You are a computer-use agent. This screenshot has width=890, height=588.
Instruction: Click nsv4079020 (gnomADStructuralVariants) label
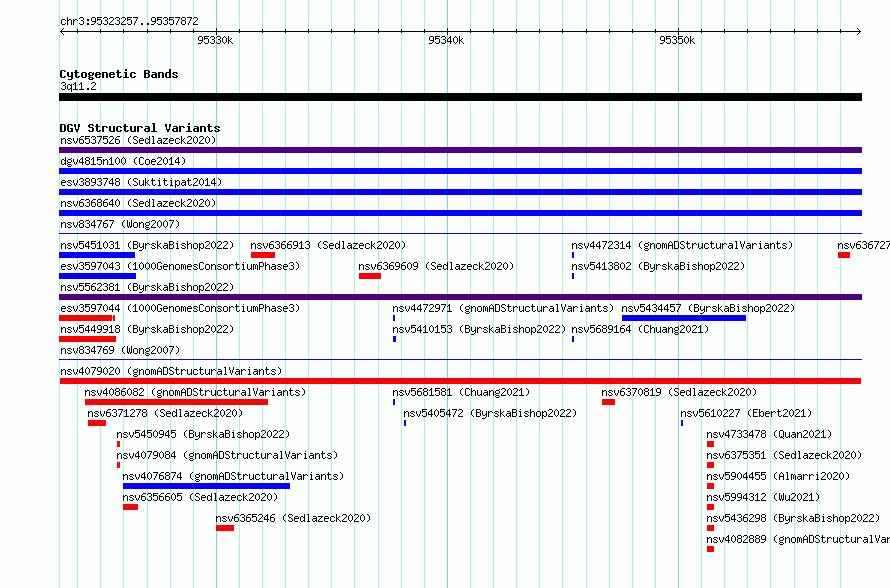pyautogui.click(x=171, y=371)
